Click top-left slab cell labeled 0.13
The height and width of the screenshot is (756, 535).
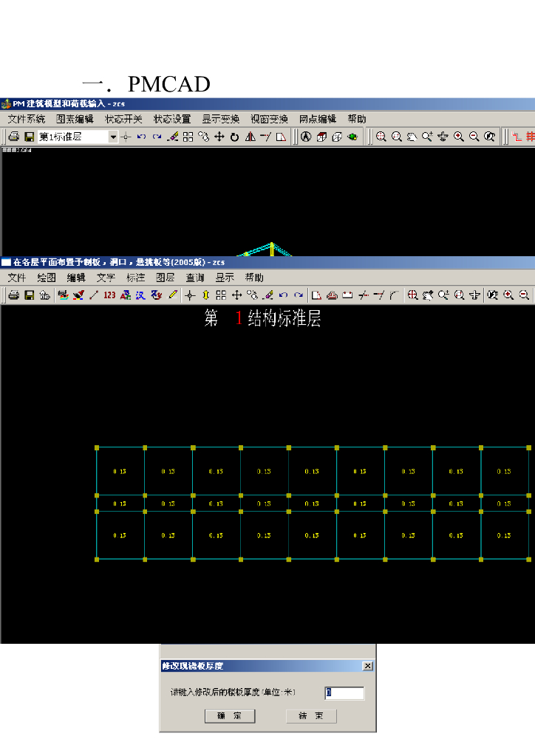pos(120,472)
